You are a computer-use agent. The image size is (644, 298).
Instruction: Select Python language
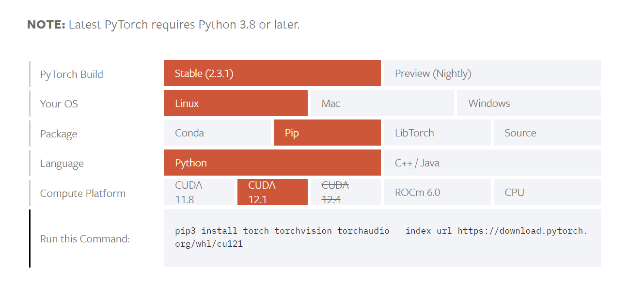pyautogui.click(x=272, y=163)
